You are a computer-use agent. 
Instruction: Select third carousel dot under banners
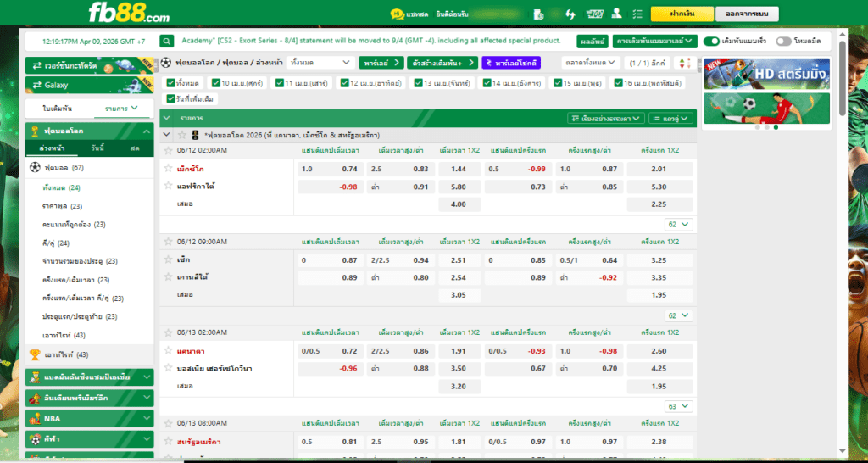click(776, 127)
